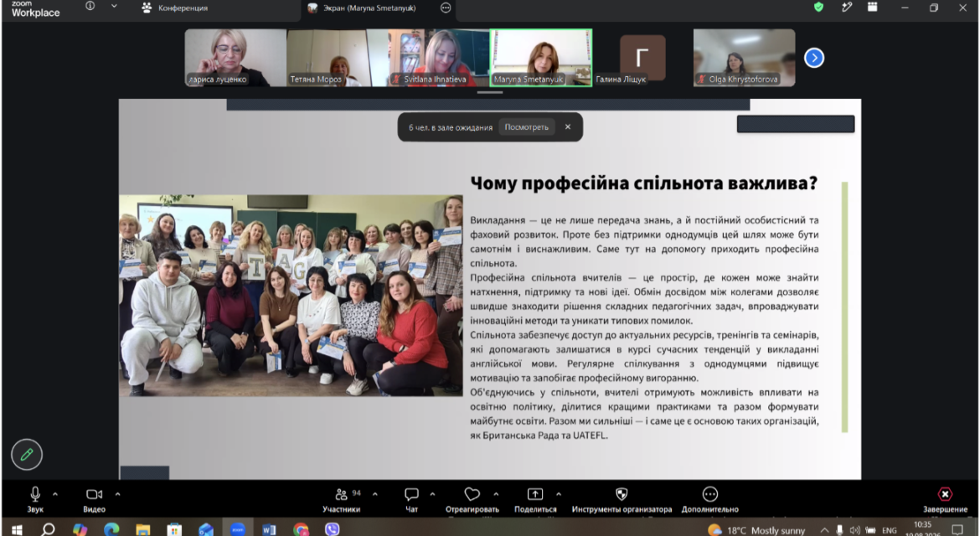Viewport: 980px width, 536px height.
Task: Open the Windows Start menu
Action: point(17,530)
